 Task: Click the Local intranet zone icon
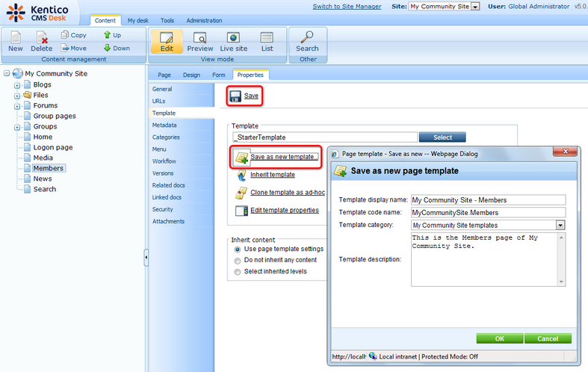[372, 356]
